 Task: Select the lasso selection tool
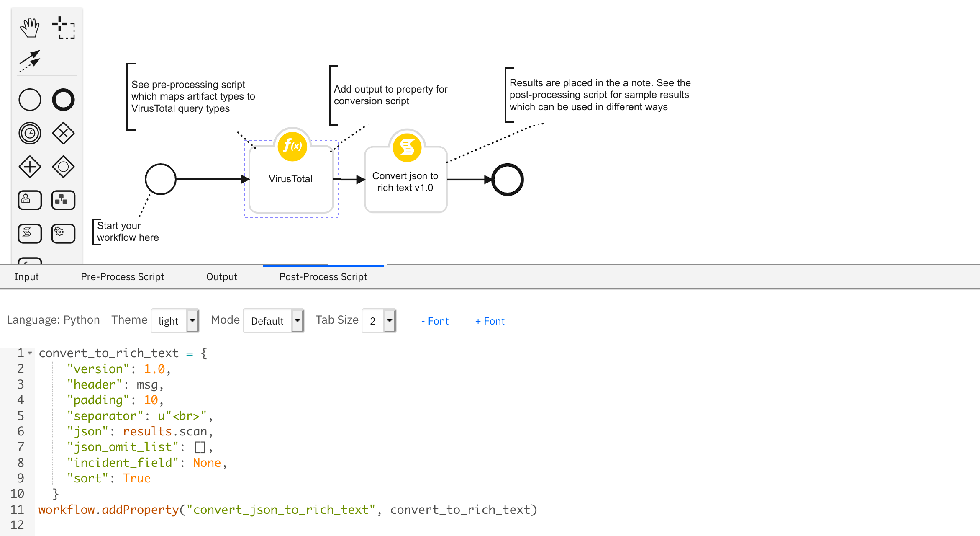coord(63,28)
